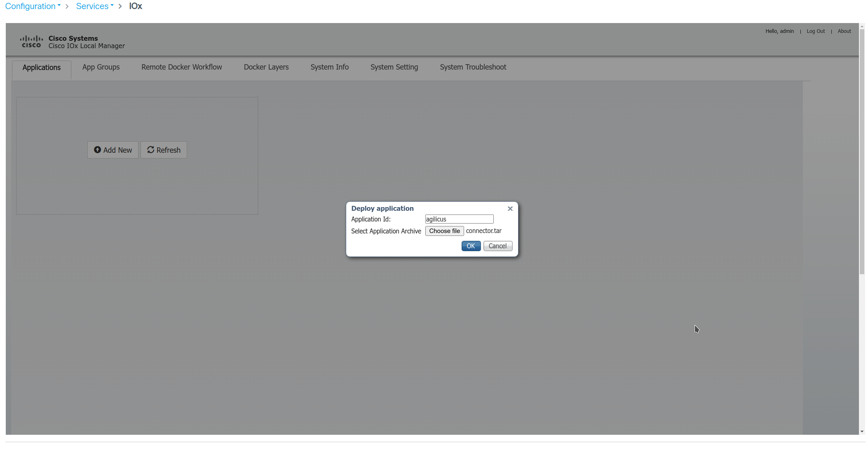868x450 pixels.
Task: Click the vertical scrollbar down arrow
Action: pos(862,431)
